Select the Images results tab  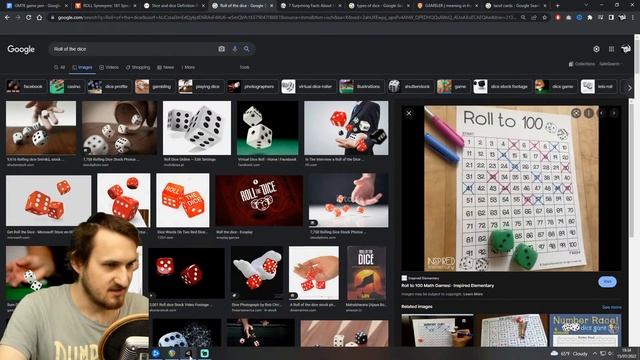tap(82, 67)
